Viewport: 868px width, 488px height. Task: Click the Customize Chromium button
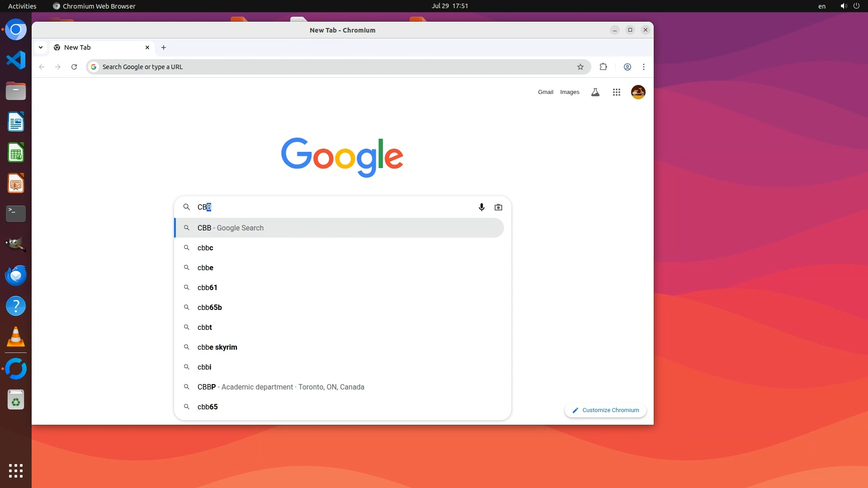(605, 410)
